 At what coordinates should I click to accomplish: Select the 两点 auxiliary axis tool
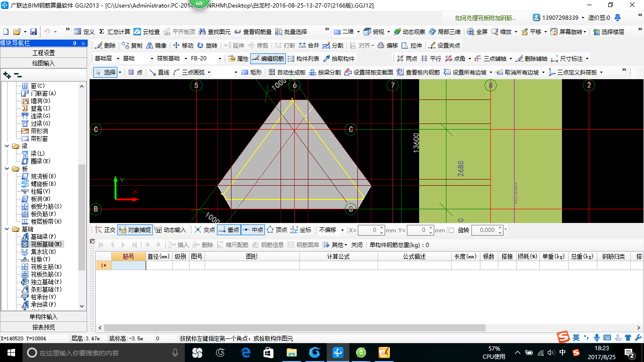point(407,59)
